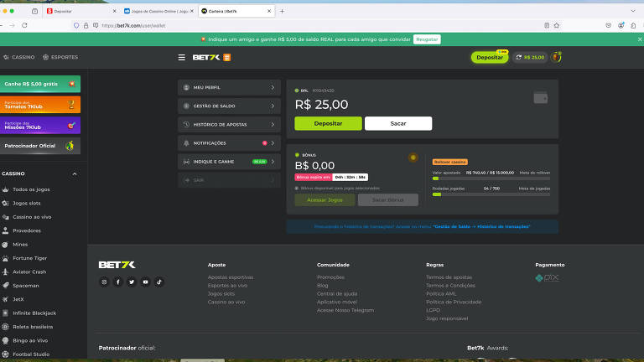Open Bet7k Facebook page

click(x=118, y=282)
